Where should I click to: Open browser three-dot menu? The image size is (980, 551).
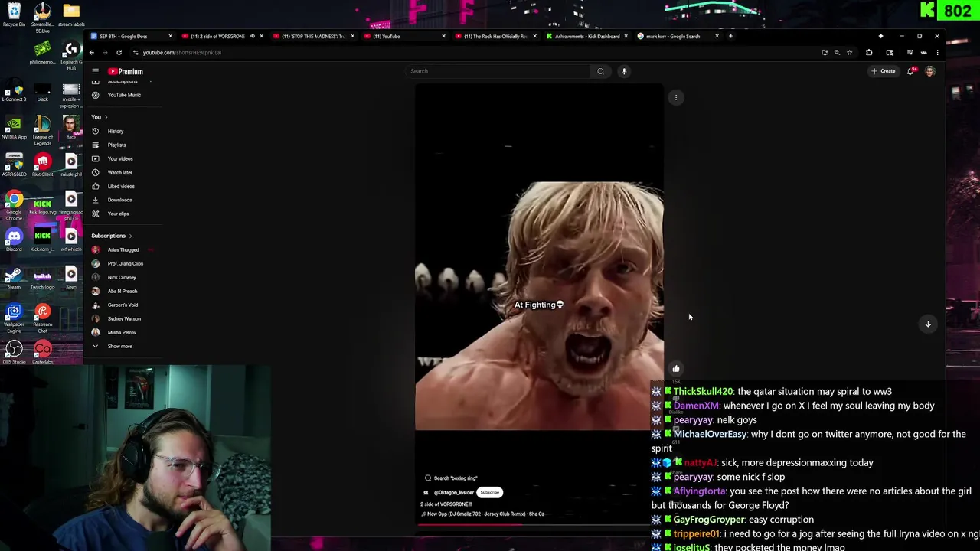tap(937, 53)
